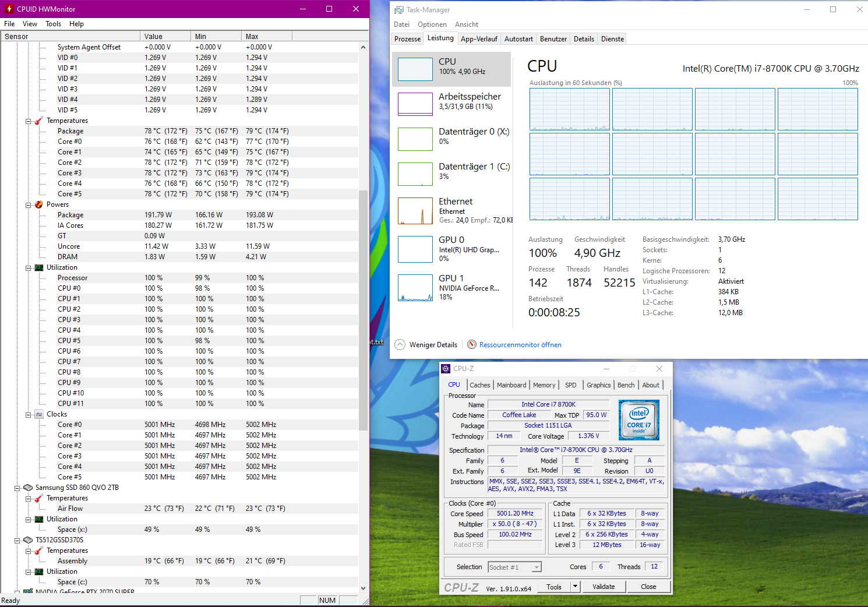The width and height of the screenshot is (868, 607).
Task: Open the Optionen menu in Task-Manager
Action: (432, 24)
